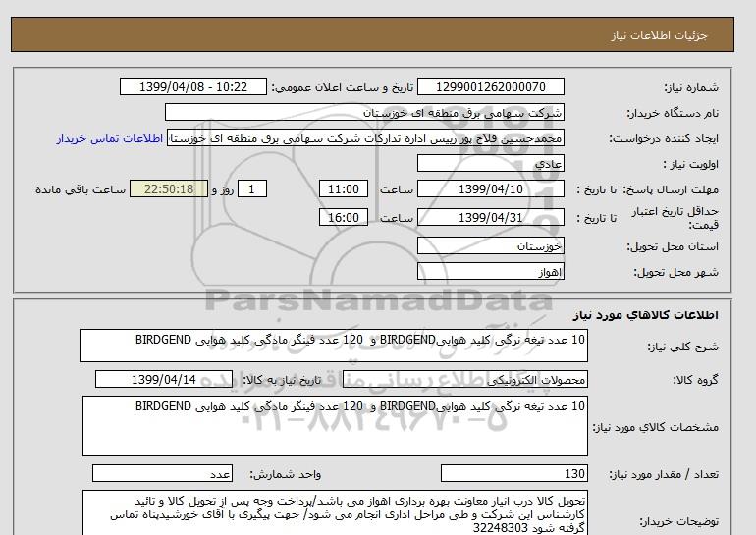This screenshot has width=756, height=535.
Task: Click the label شماره نیاز
Action: (x=691, y=87)
